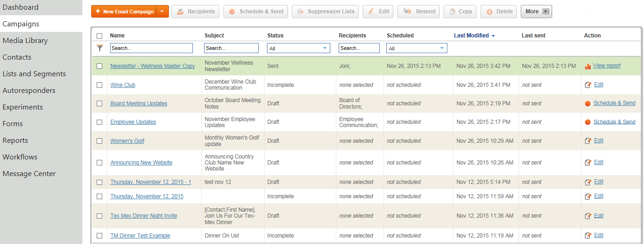
Task: Click the bar chart icon beside View report
Action: (x=588, y=66)
